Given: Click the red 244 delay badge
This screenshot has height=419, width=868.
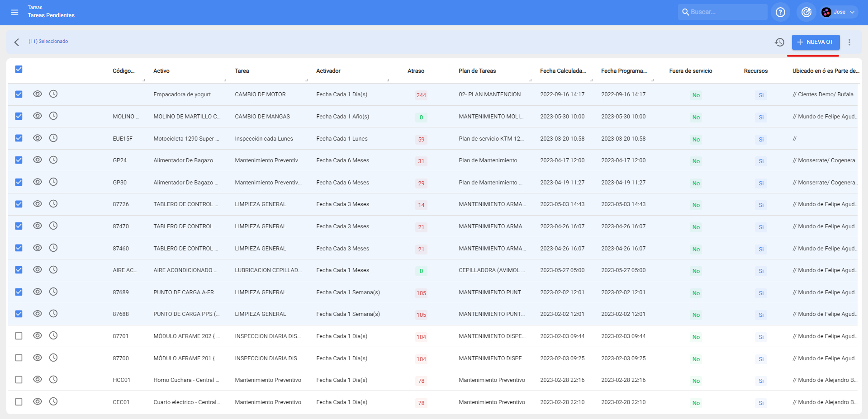Looking at the screenshot, I should (421, 95).
